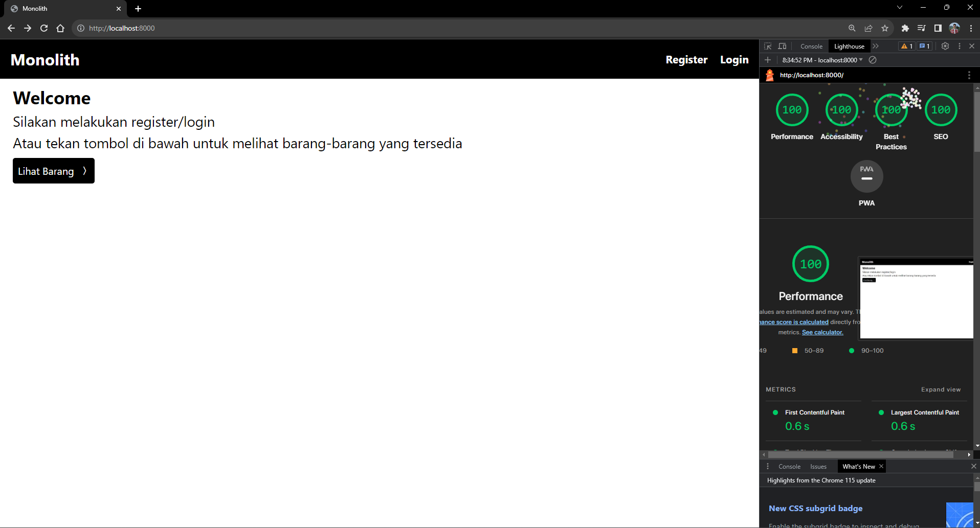Click the top Performance score gauge
This screenshot has width=980, height=528.
(792, 110)
